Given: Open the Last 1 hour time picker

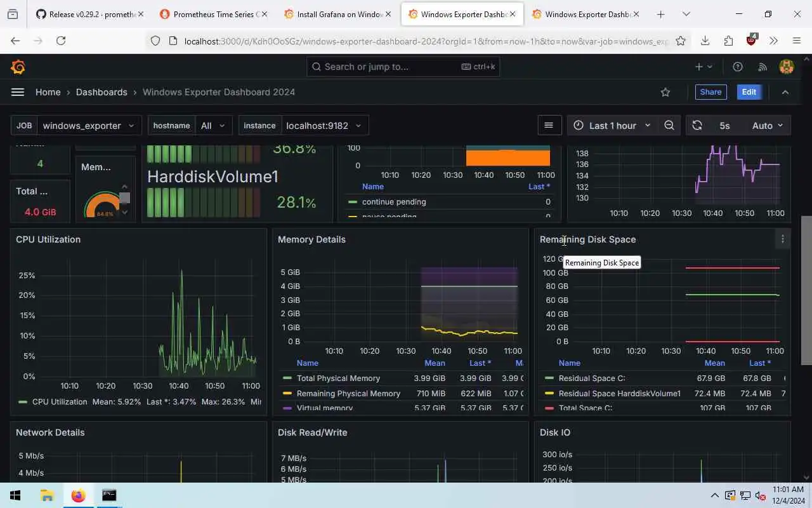Looking at the screenshot, I should 612,126.
